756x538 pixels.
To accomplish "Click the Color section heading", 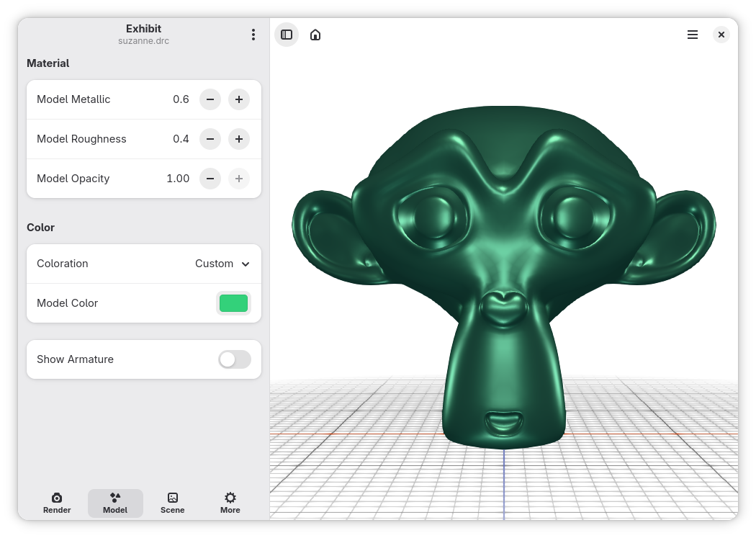I will coord(40,228).
